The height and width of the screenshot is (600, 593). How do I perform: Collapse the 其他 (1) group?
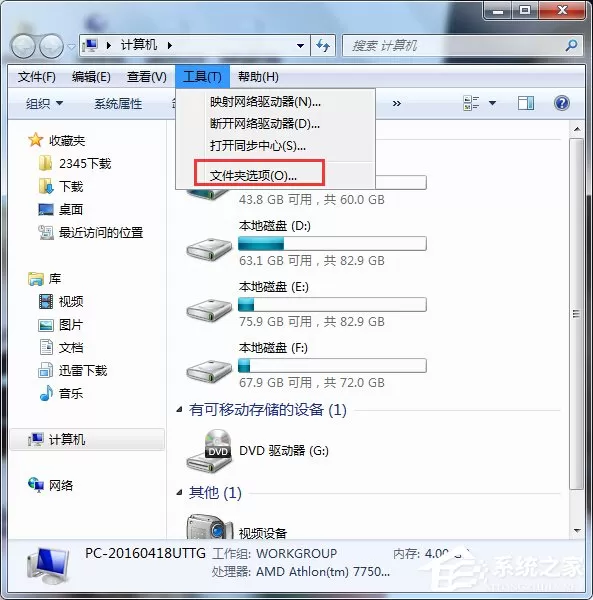click(179, 492)
